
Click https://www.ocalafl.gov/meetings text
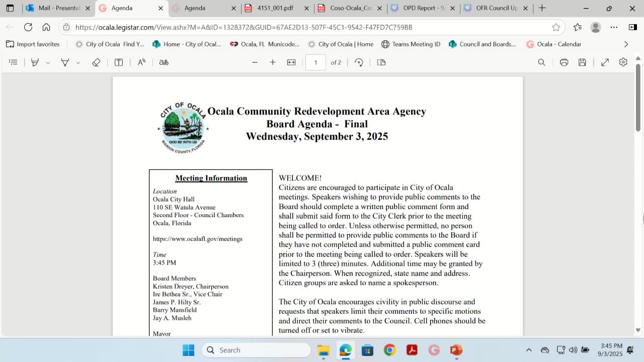(198, 239)
